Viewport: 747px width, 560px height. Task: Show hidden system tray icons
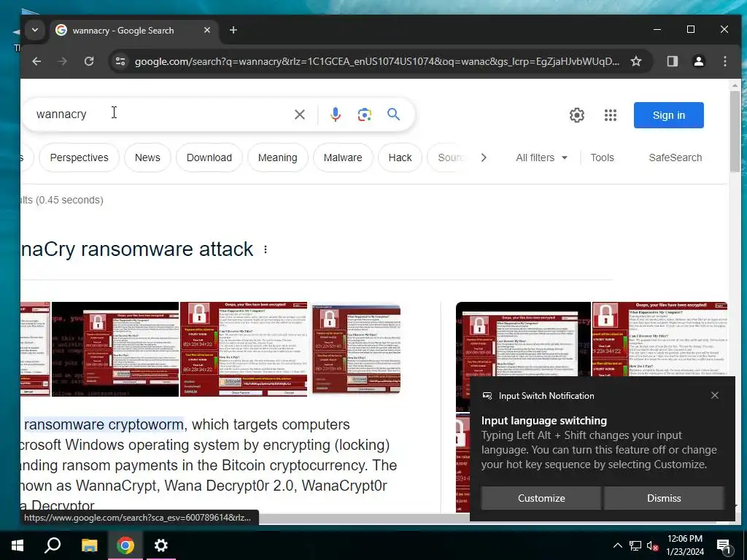coord(617,545)
